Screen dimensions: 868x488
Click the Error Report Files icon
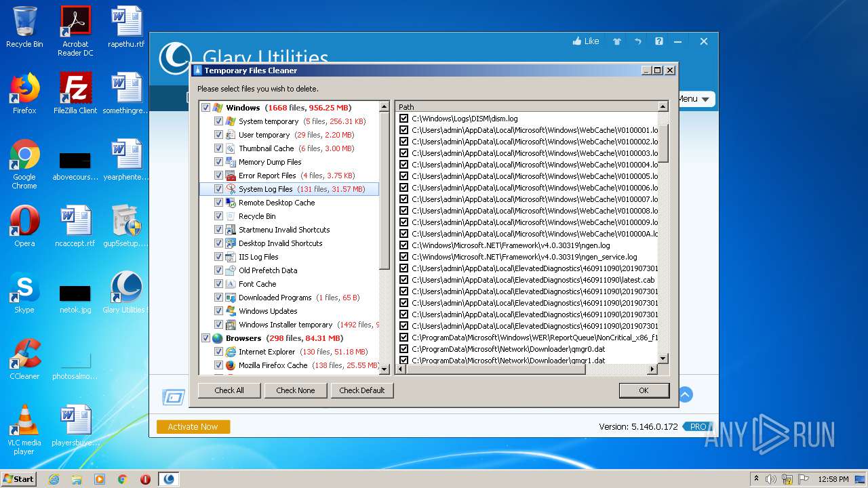pyautogui.click(x=231, y=176)
